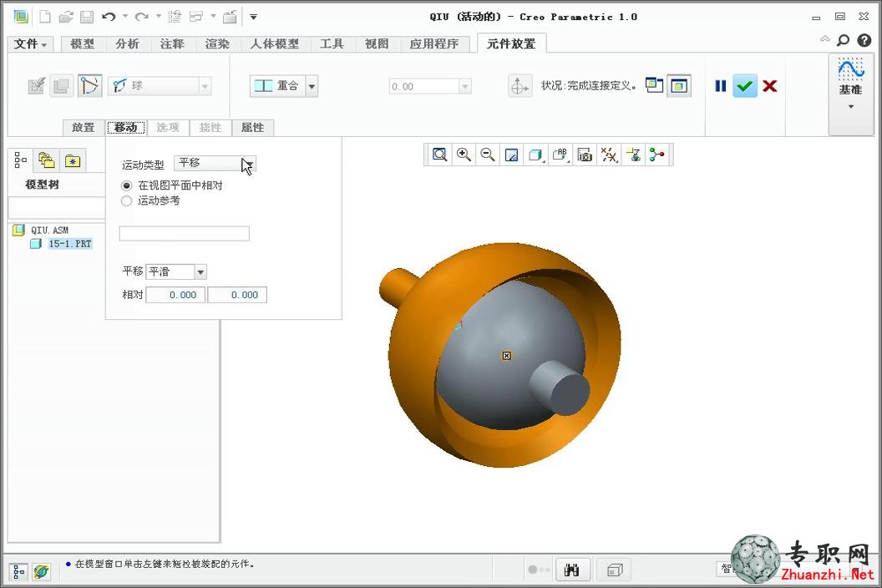882x588 pixels.
Task: Select QIU.ASM in model tree
Action: 49,231
